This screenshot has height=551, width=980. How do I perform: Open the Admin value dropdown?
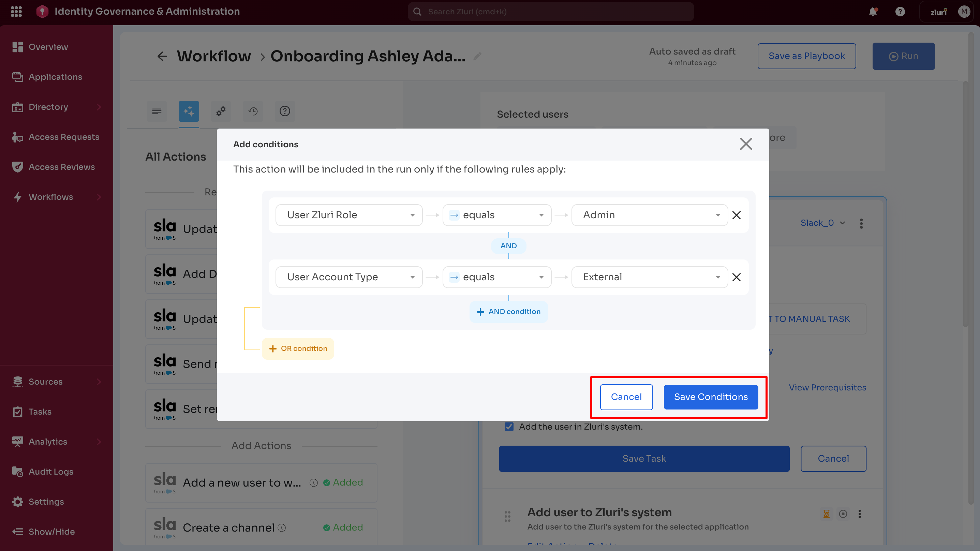(x=649, y=215)
